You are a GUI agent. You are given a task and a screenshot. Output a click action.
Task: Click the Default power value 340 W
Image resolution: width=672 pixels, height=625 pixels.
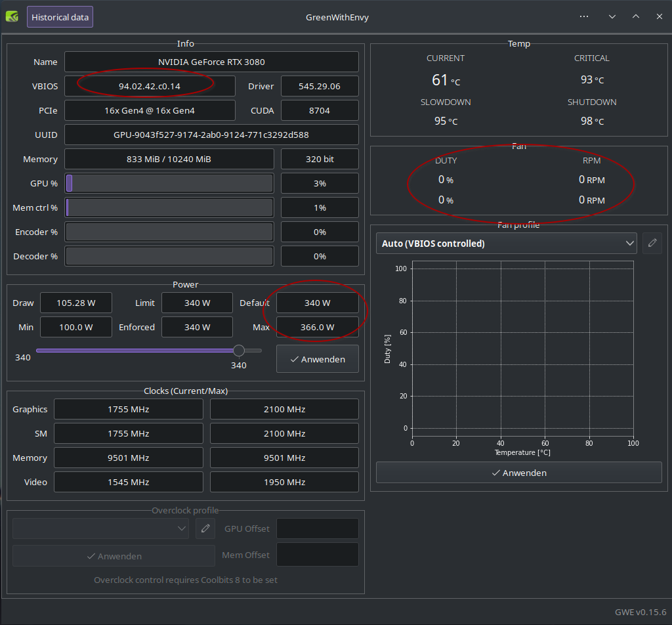[318, 303]
